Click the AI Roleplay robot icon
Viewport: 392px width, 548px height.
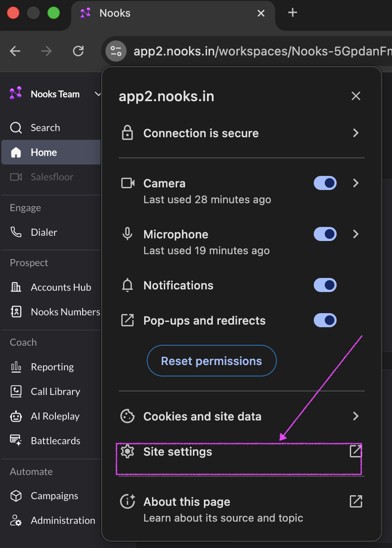click(x=16, y=416)
